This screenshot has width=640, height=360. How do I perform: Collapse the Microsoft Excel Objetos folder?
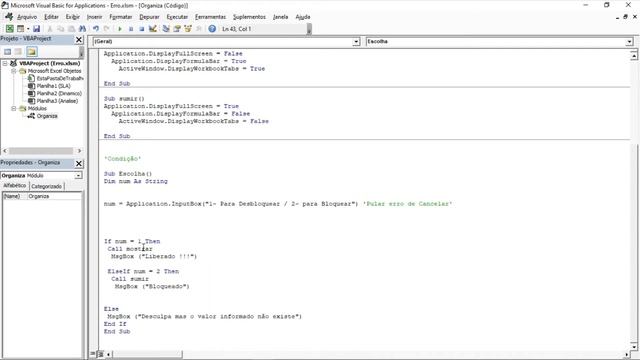[x=13, y=71]
